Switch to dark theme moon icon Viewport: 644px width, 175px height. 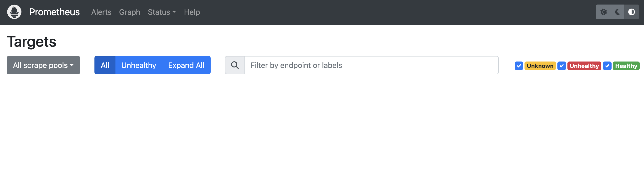[x=618, y=12]
